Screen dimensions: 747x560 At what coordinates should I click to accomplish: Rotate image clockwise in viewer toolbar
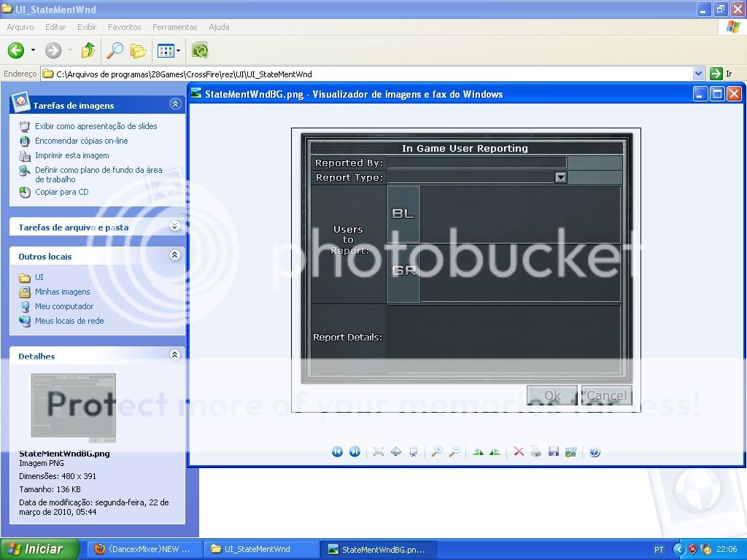[x=478, y=452]
